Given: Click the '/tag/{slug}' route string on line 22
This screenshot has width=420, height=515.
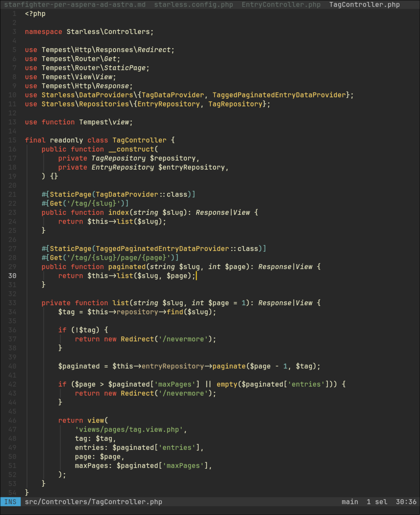Looking at the screenshot, I should click(x=93, y=203).
